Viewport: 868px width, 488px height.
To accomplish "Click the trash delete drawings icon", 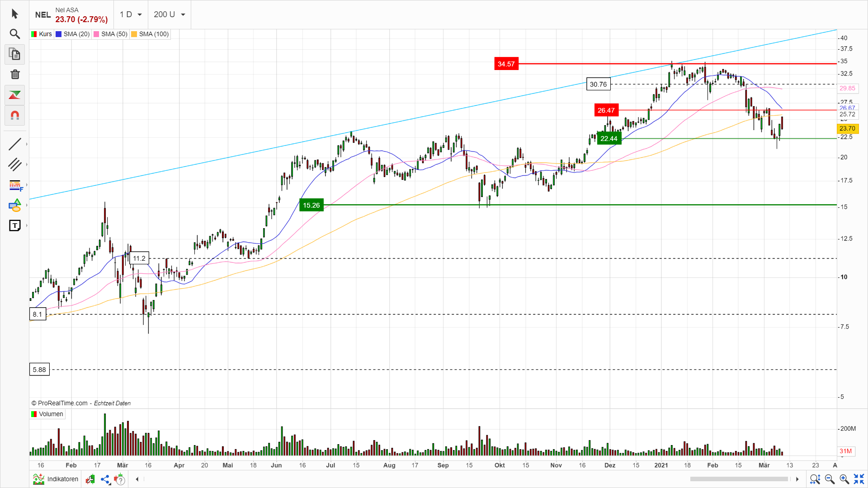I will click(14, 75).
